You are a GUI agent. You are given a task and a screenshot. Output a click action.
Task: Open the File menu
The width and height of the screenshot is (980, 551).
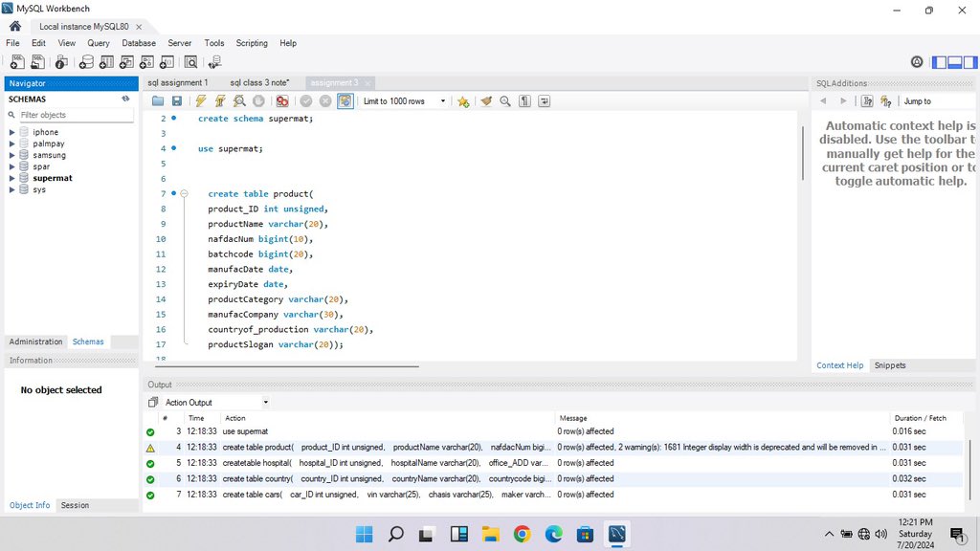pos(12,43)
